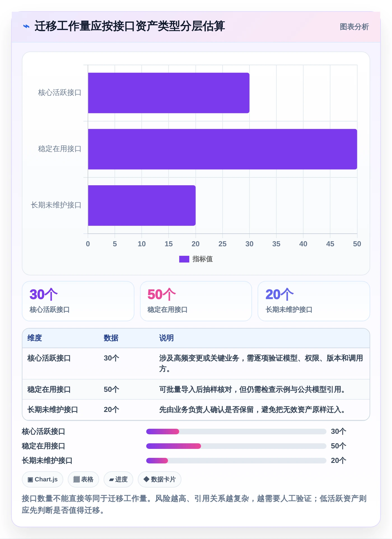Click the x-axis tick label 50
392x539 pixels.
click(357, 244)
